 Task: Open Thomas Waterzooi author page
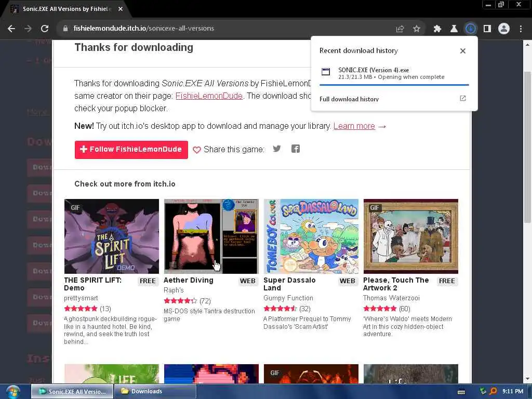click(x=391, y=298)
